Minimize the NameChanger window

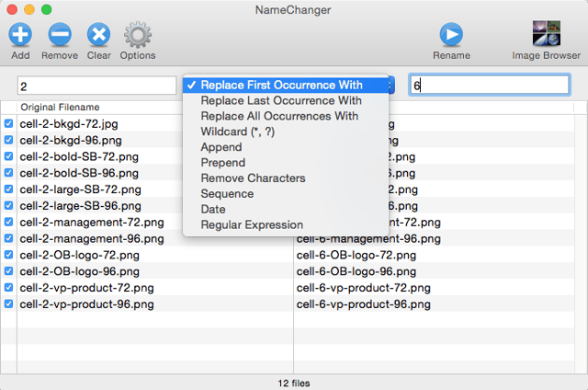tap(29, 9)
